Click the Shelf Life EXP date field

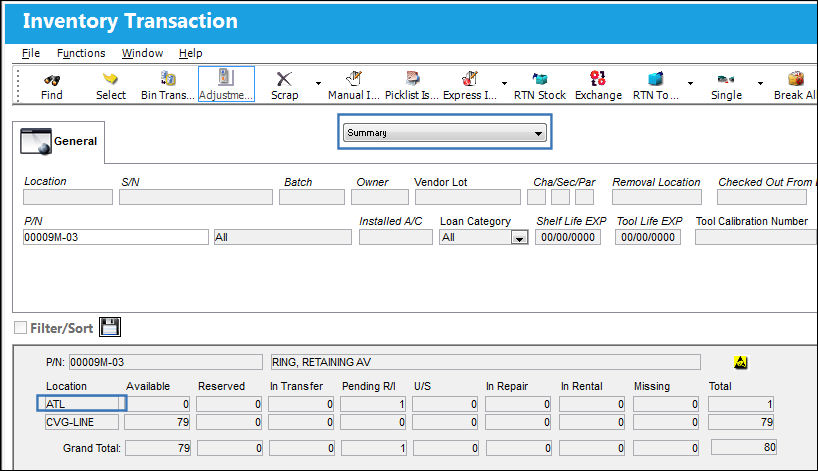(568, 237)
